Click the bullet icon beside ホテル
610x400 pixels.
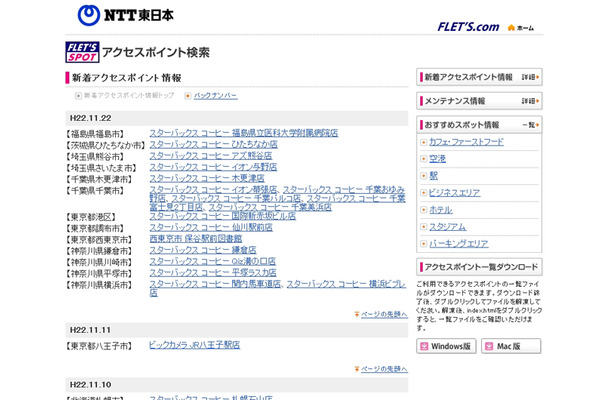click(424, 210)
